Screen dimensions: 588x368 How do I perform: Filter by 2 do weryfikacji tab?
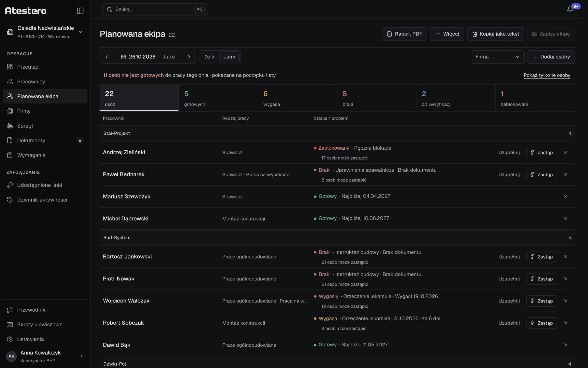456,98
